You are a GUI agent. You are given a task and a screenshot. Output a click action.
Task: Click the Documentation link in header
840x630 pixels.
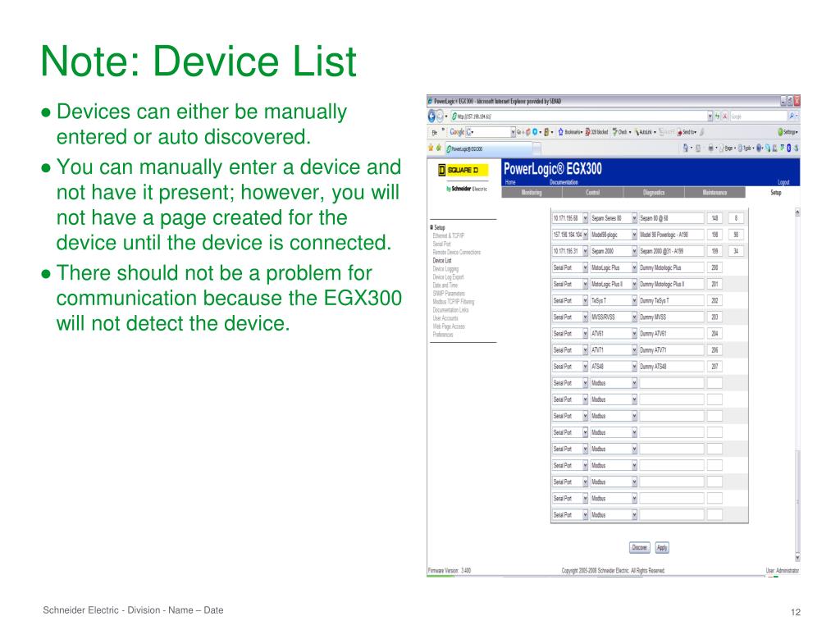click(564, 182)
